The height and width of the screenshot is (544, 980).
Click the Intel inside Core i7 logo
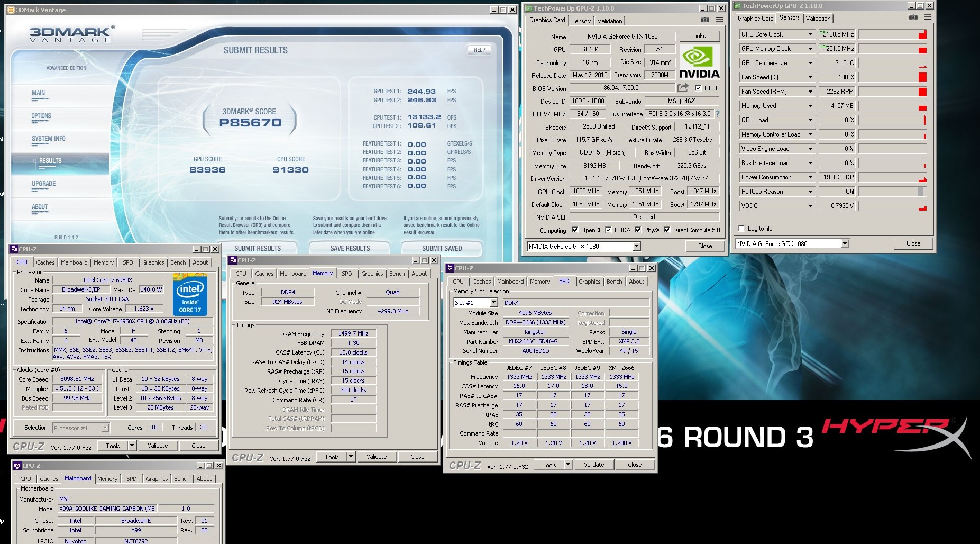point(190,295)
